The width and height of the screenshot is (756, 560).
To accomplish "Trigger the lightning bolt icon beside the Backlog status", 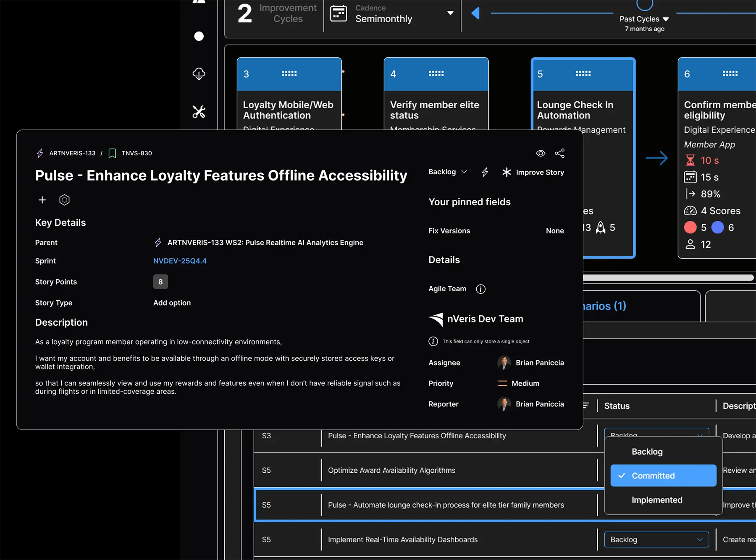I will tap(485, 172).
